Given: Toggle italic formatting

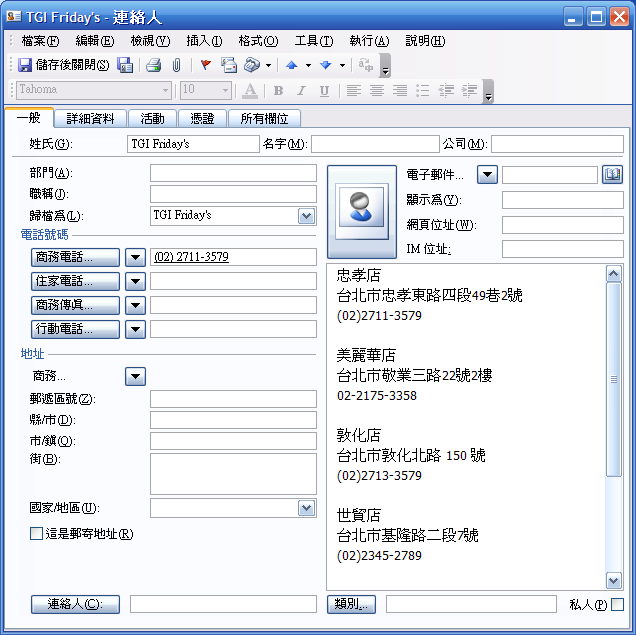Looking at the screenshot, I should point(301,90).
